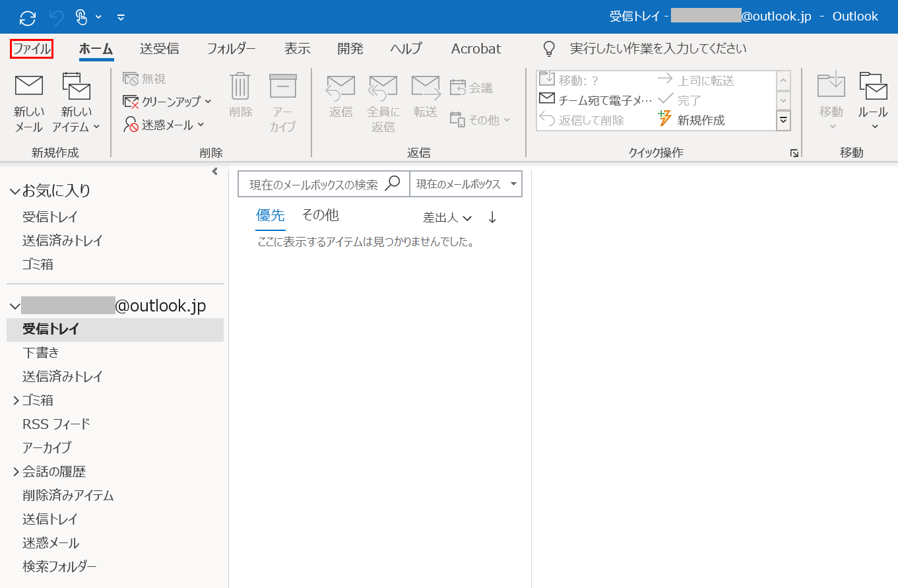
Task: Open the ヘルプ tab
Action: [406, 49]
